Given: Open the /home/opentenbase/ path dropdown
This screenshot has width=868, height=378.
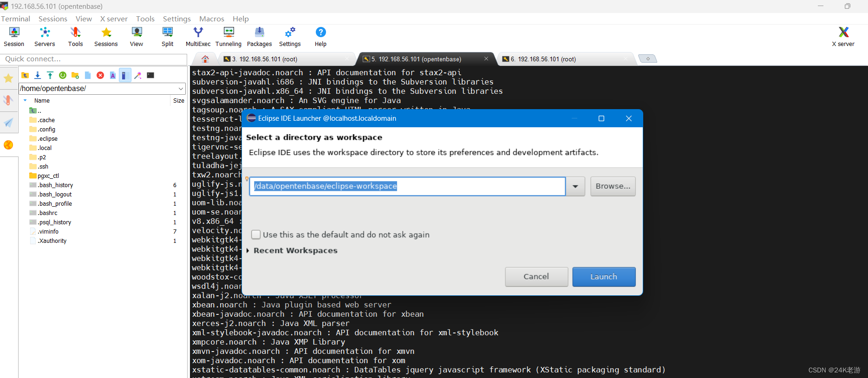Looking at the screenshot, I should pyautogui.click(x=181, y=88).
